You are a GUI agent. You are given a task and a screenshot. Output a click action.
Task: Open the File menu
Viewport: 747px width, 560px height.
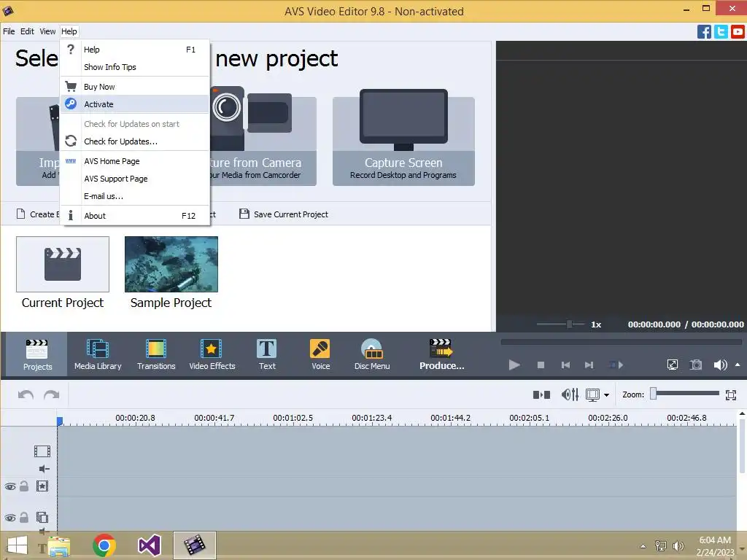tap(9, 31)
